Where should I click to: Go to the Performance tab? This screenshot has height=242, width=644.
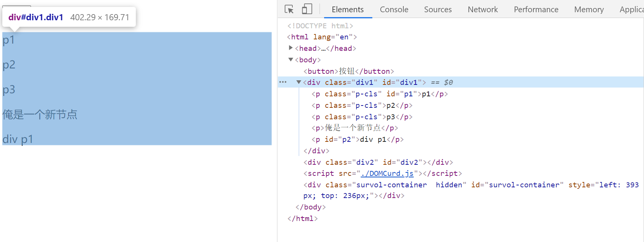click(x=536, y=10)
